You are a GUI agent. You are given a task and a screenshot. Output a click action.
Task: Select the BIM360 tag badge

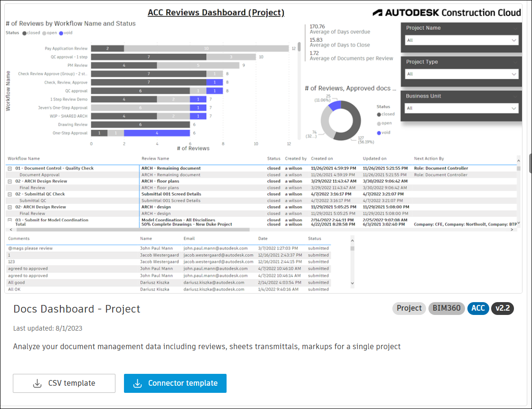point(446,308)
